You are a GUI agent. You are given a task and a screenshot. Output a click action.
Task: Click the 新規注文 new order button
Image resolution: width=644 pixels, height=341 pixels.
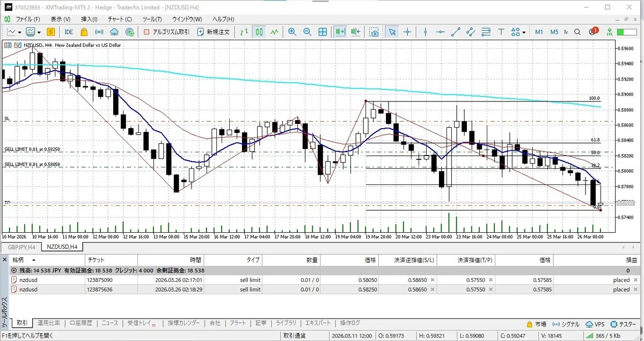coord(214,32)
